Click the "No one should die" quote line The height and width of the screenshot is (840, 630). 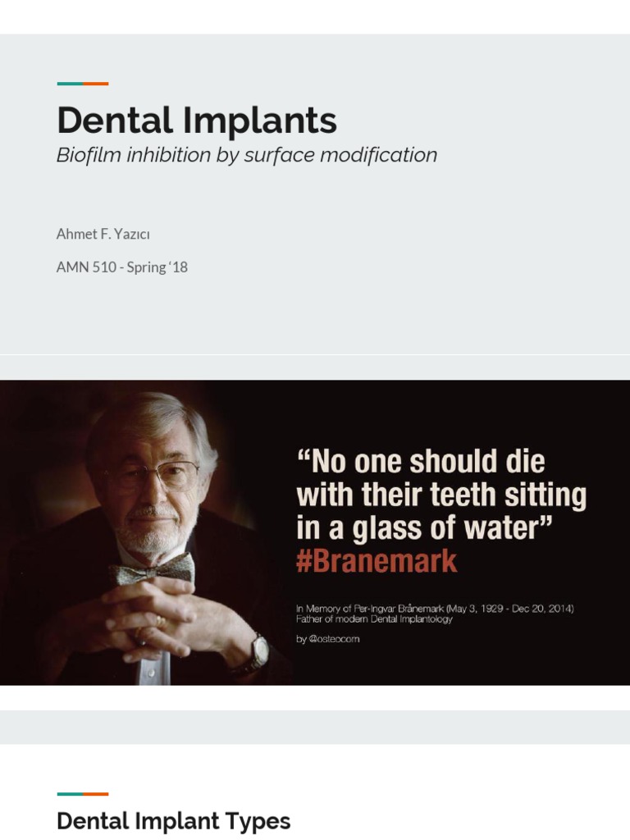pyautogui.click(x=420, y=461)
